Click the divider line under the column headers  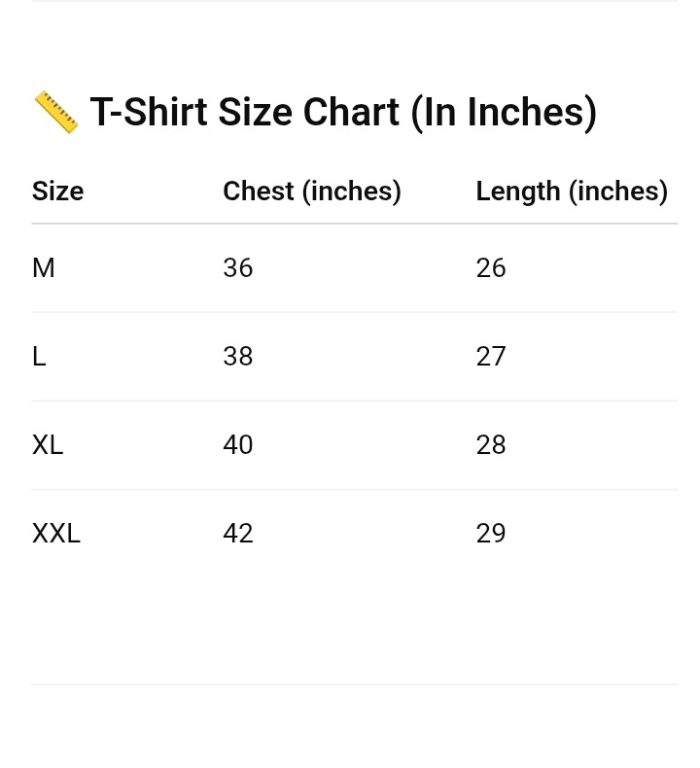(x=354, y=224)
